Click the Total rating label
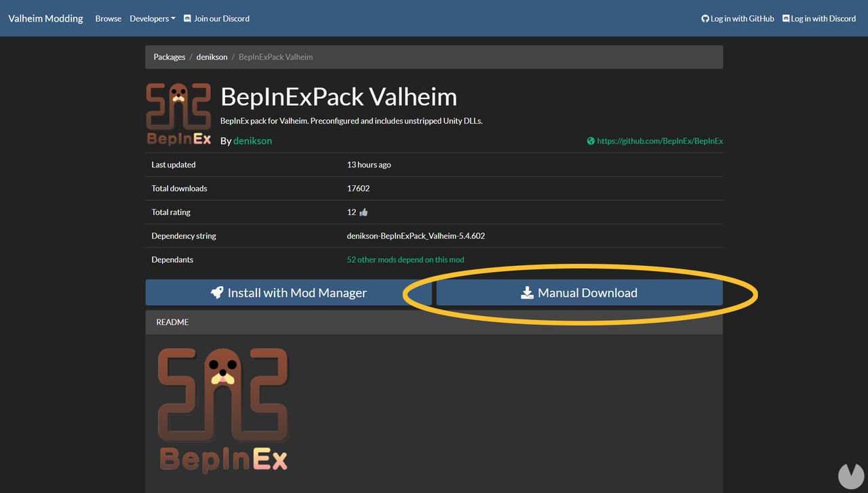 tap(171, 212)
